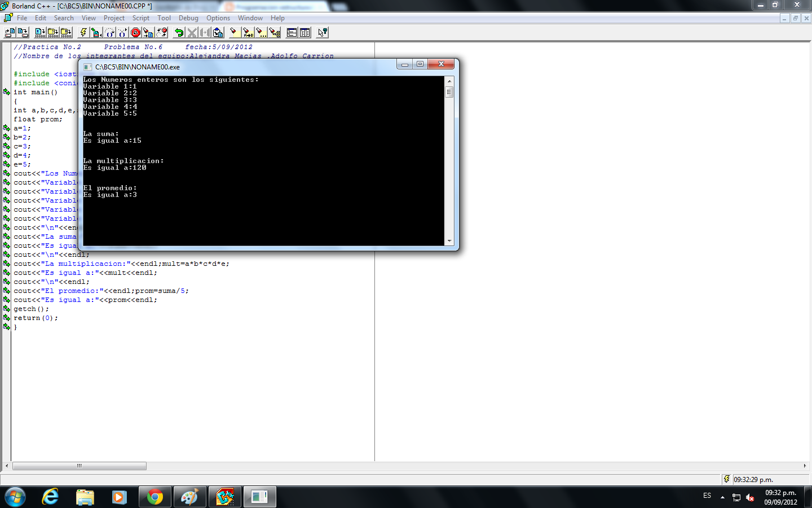812x508 pixels.
Task: Open the Debug menu
Action: (x=188, y=17)
